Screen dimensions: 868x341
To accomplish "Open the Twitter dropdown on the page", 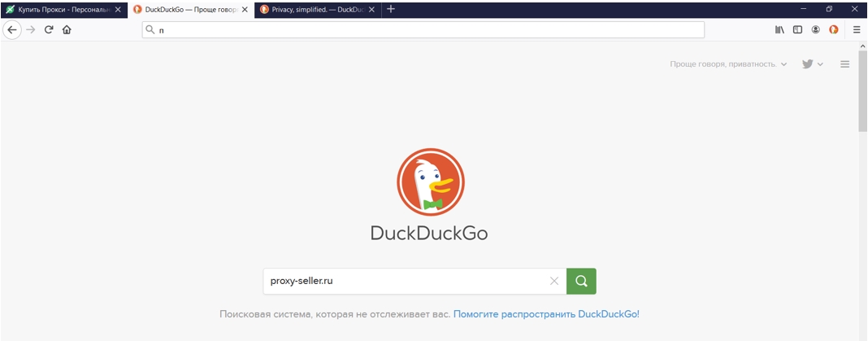I will pyautogui.click(x=813, y=64).
